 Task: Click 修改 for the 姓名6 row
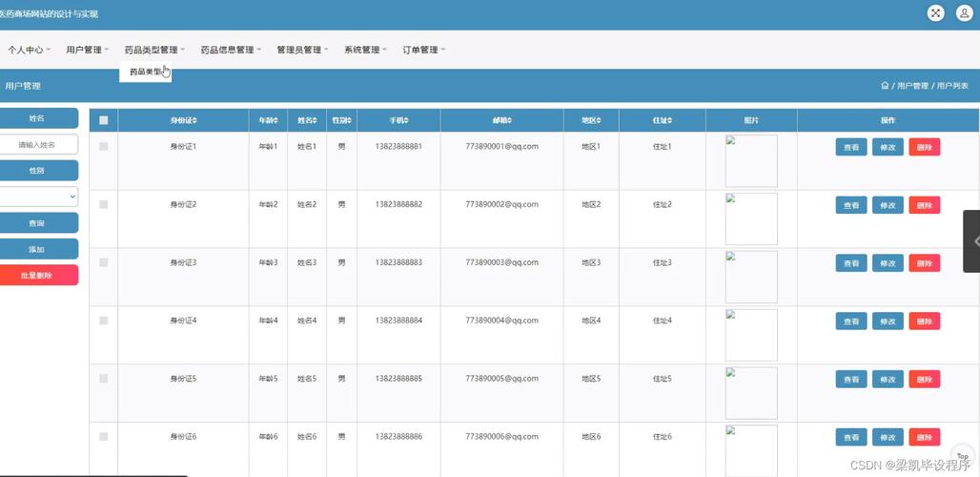tap(888, 437)
